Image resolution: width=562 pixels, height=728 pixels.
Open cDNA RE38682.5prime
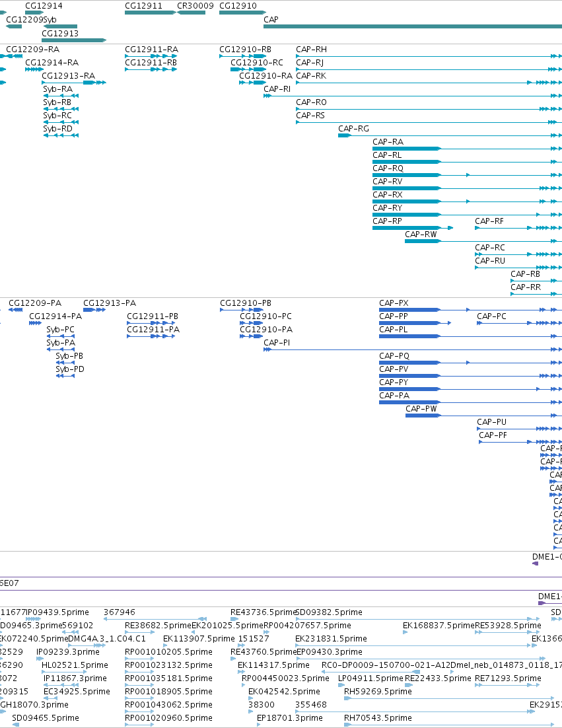pyautogui.click(x=158, y=626)
